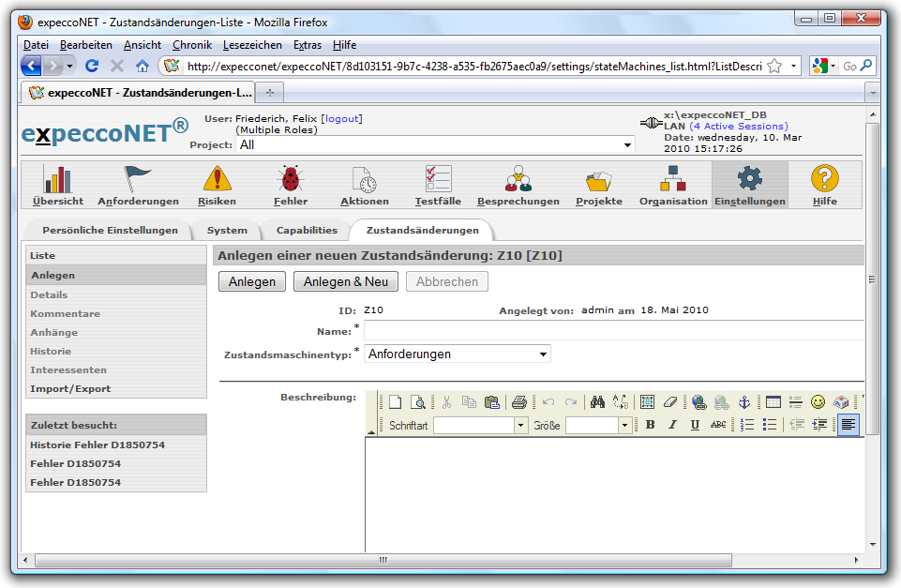Insert anchor using the anchor icon
Image resolution: width=901 pixels, height=588 pixels.
point(744,402)
